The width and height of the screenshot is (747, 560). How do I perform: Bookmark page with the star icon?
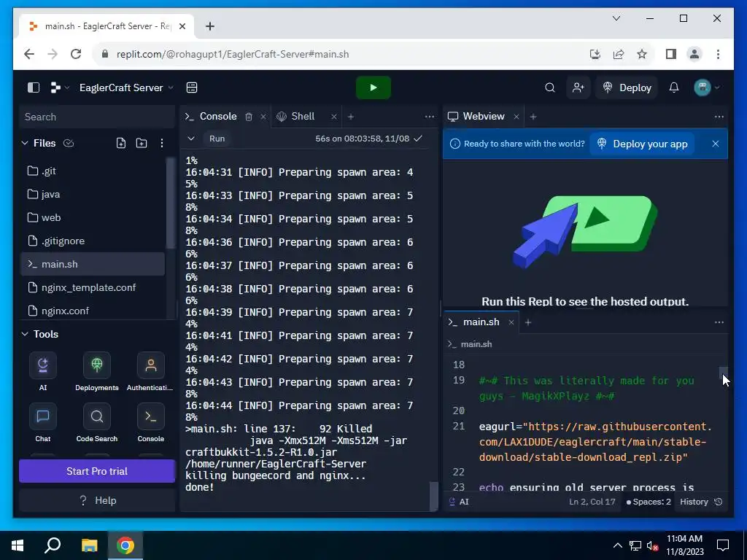(642, 54)
